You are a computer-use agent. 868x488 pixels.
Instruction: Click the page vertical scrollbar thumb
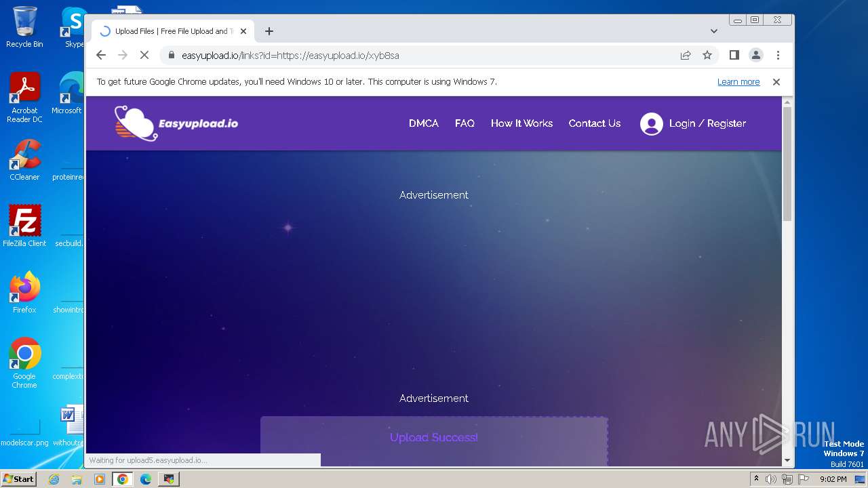point(787,163)
